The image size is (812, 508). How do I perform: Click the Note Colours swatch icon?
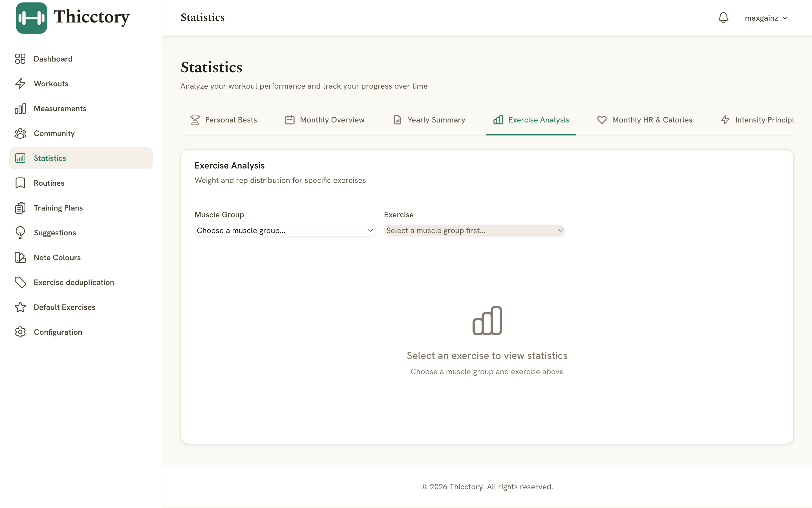point(20,258)
